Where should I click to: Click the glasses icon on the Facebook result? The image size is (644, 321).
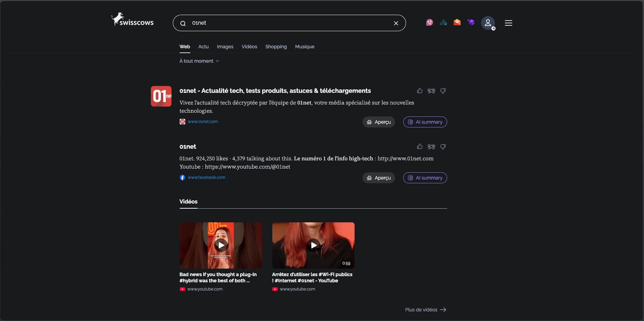tap(431, 147)
